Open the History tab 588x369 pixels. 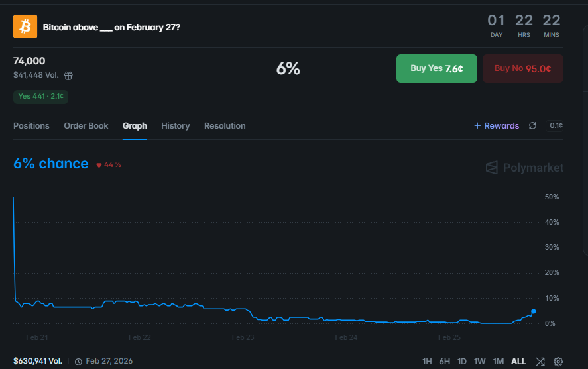pyautogui.click(x=176, y=125)
